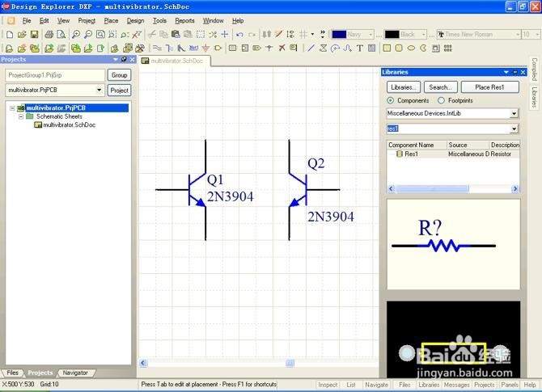Expand the toolbar overflow chevron

(x=323, y=34)
